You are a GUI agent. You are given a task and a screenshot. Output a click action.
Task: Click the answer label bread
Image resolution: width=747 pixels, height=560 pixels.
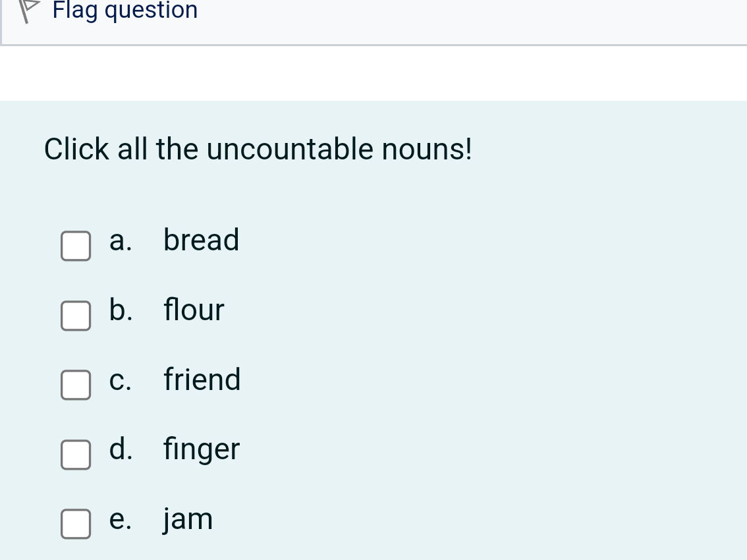tap(201, 240)
